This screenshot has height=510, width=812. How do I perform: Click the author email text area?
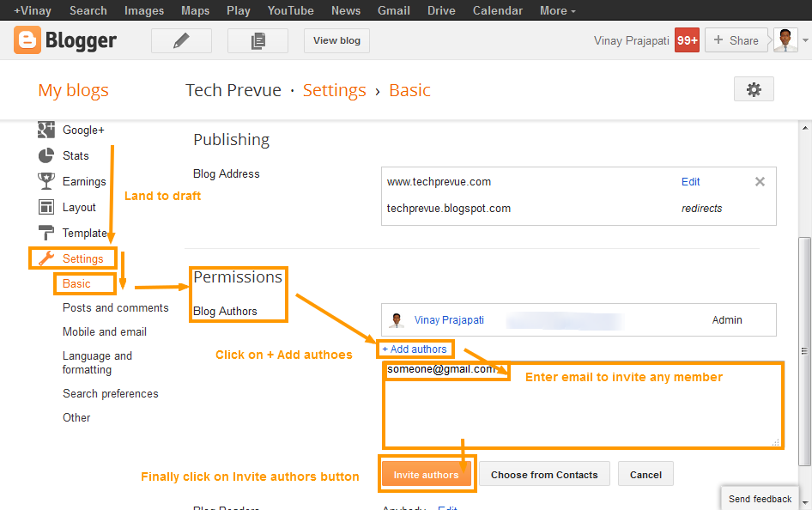point(583,404)
